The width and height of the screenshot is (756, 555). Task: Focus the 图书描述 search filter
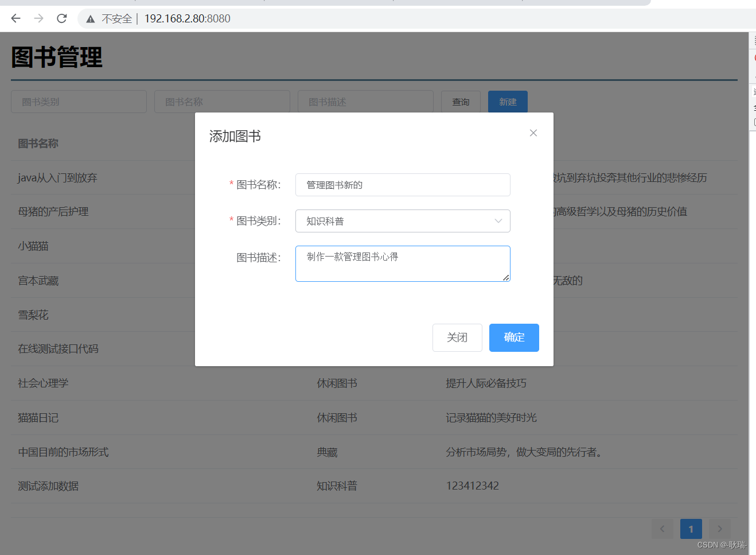click(365, 102)
